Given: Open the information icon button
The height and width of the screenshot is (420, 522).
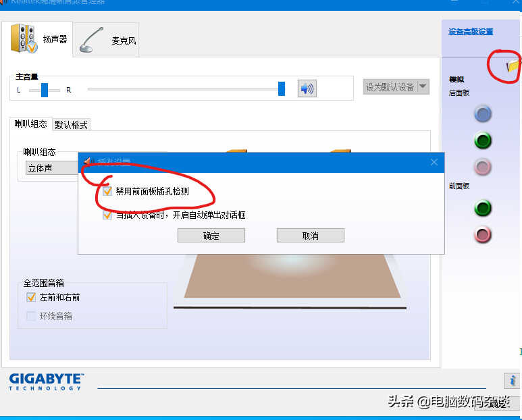Looking at the screenshot, I should (x=513, y=380).
